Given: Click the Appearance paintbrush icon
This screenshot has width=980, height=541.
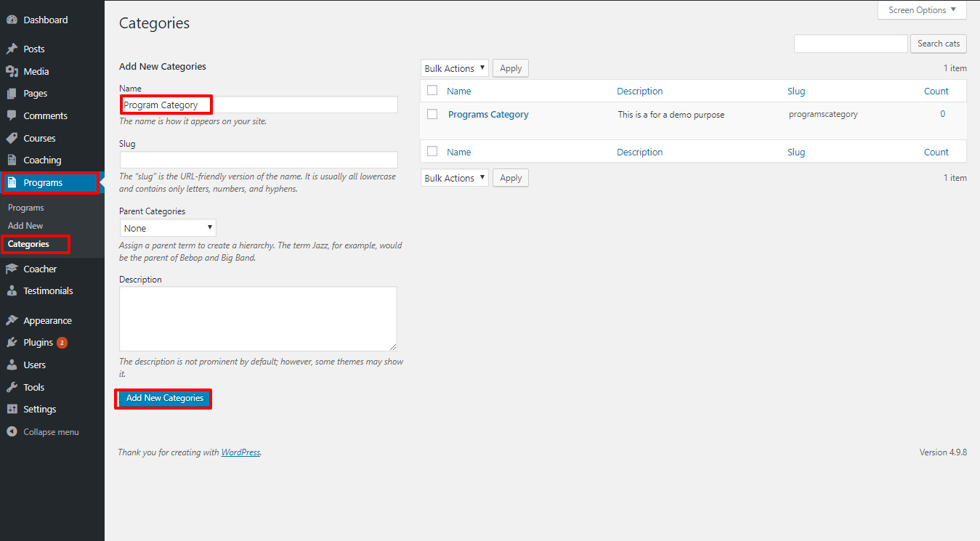Looking at the screenshot, I should [x=12, y=320].
